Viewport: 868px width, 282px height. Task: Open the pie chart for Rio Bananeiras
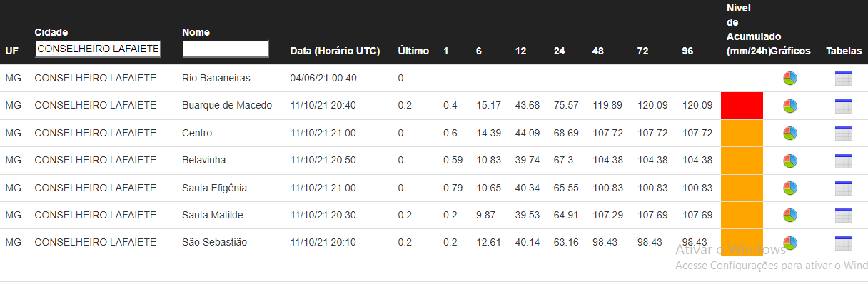click(790, 78)
